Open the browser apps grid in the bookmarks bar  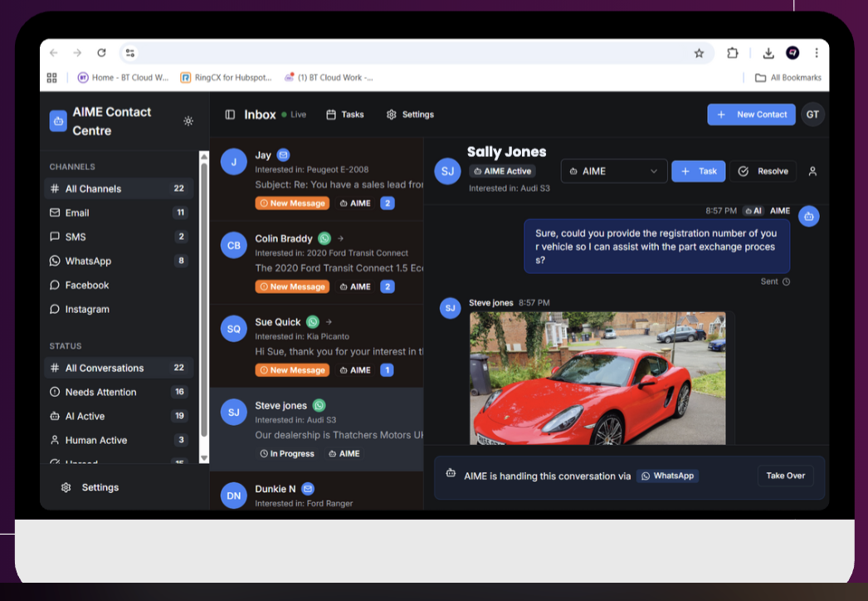coord(52,78)
